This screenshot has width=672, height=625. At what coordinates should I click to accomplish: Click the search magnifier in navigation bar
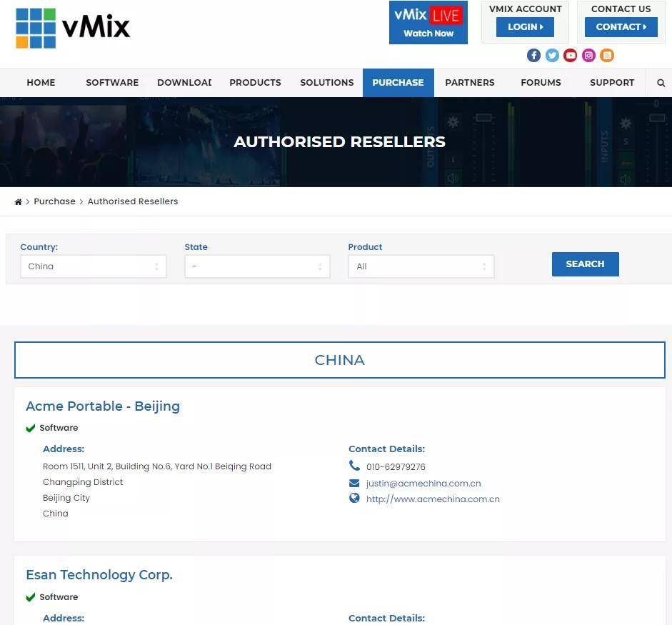661,83
